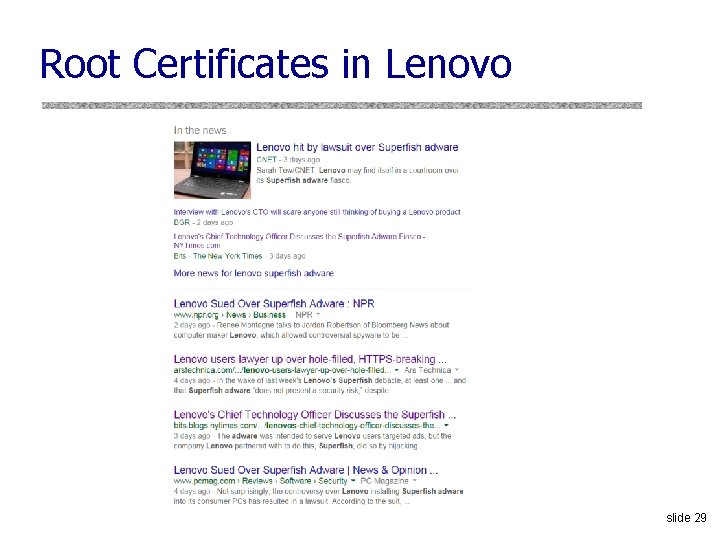Click the 'CNET - 3 days ago' source line

click(288, 160)
